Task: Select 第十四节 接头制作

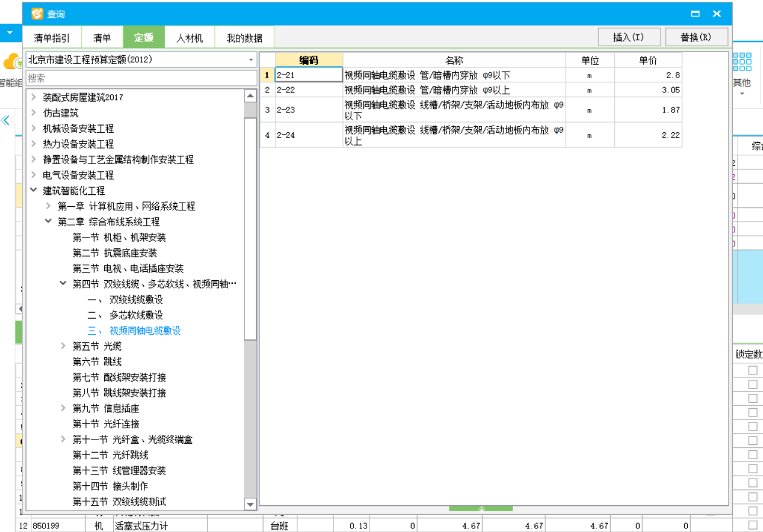Action: coord(110,486)
